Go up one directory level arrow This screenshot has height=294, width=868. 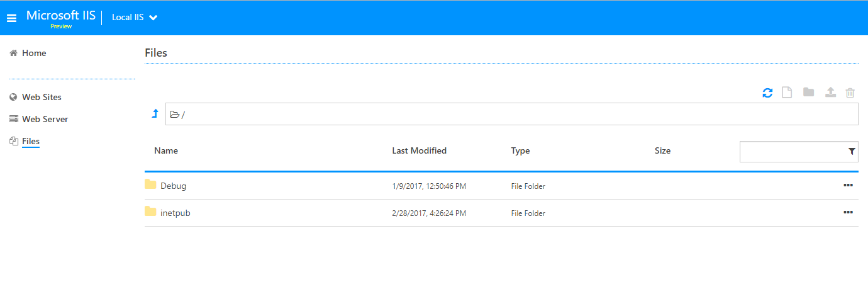pyautogui.click(x=155, y=114)
